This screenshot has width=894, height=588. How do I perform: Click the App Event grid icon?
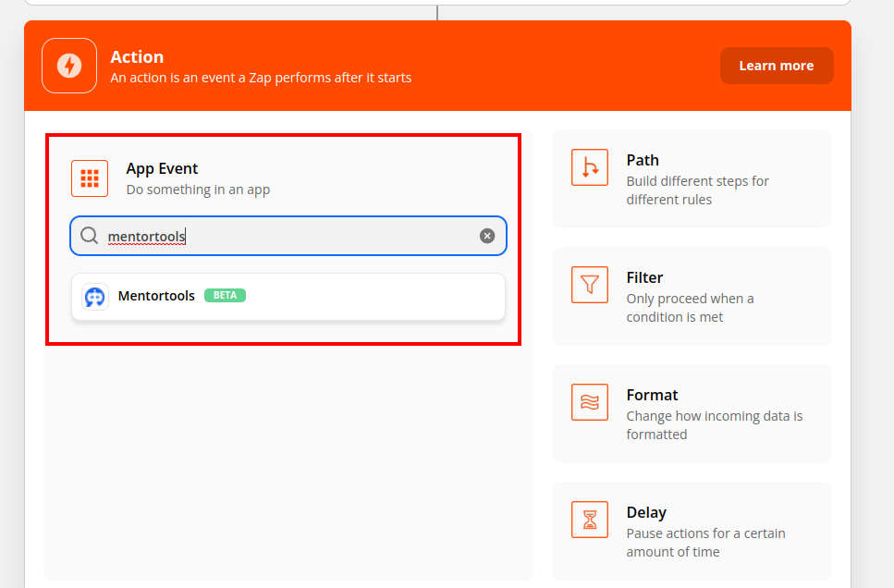tap(90, 178)
